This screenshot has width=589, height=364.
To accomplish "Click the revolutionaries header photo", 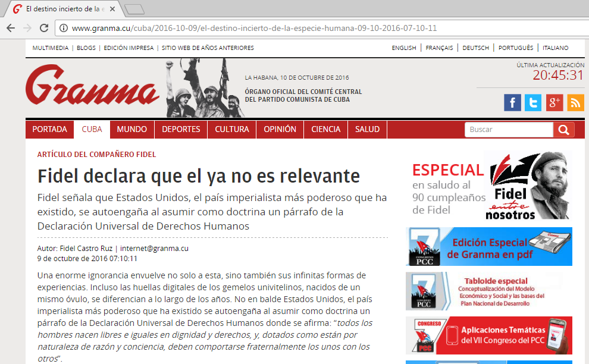I will 205,88.
